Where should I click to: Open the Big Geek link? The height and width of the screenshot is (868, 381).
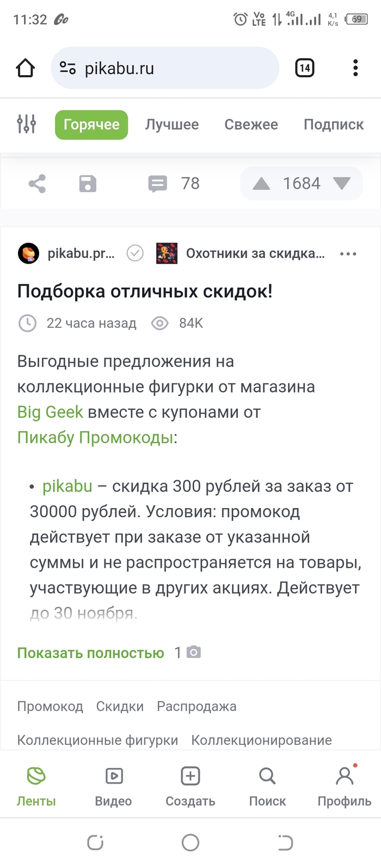click(x=50, y=412)
